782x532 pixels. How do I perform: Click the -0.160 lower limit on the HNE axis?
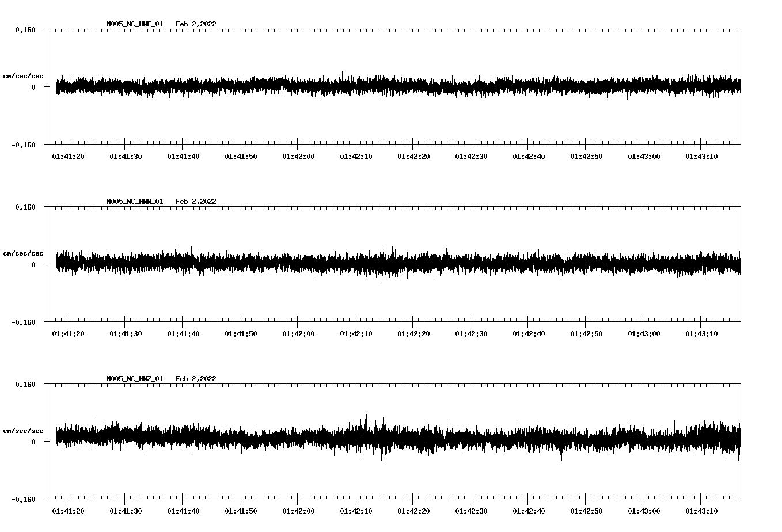(x=23, y=145)
